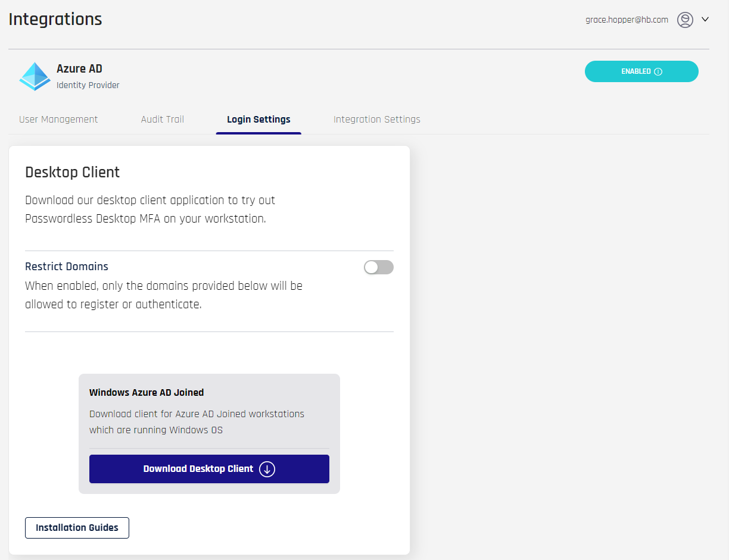Click the user avatar icon
This screenshot has height=560, width=729.
[x=685, y=20]
